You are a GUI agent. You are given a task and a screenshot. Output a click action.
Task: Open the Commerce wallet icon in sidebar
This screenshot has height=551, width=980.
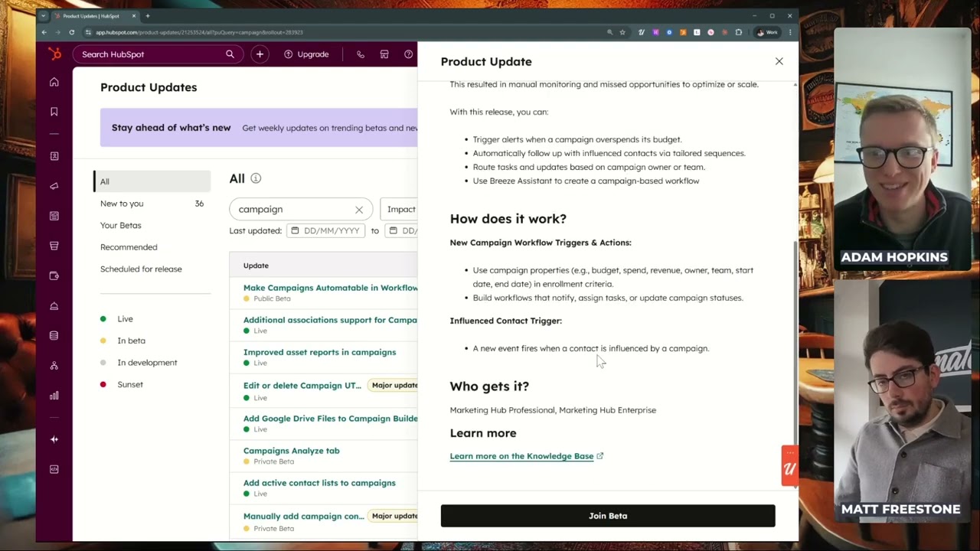click(x=54, y=275)
